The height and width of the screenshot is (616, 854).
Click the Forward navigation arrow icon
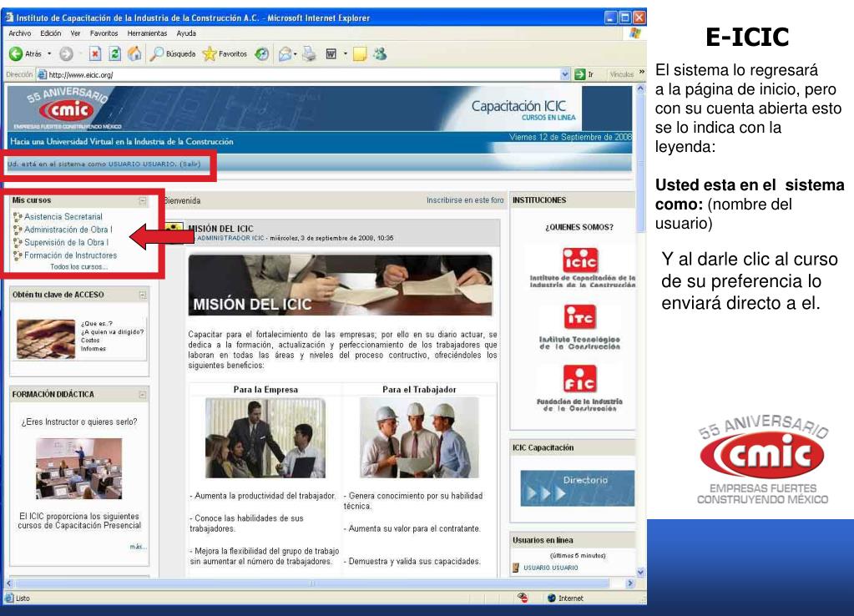(66, 53)
